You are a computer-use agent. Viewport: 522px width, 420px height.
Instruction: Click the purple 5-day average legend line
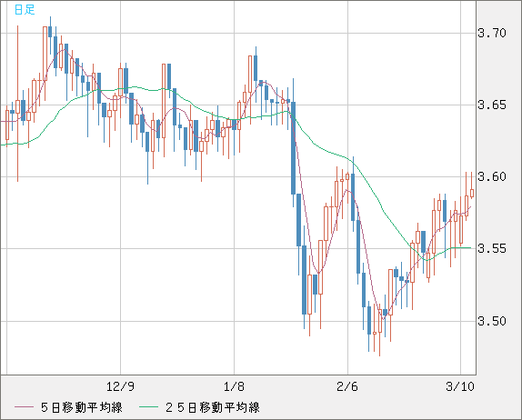click(24, 407)
